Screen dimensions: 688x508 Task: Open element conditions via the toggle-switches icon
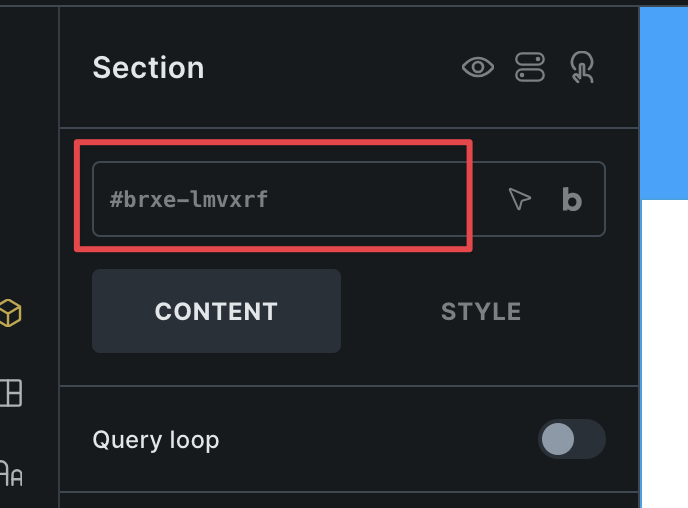tap(530, 67)
